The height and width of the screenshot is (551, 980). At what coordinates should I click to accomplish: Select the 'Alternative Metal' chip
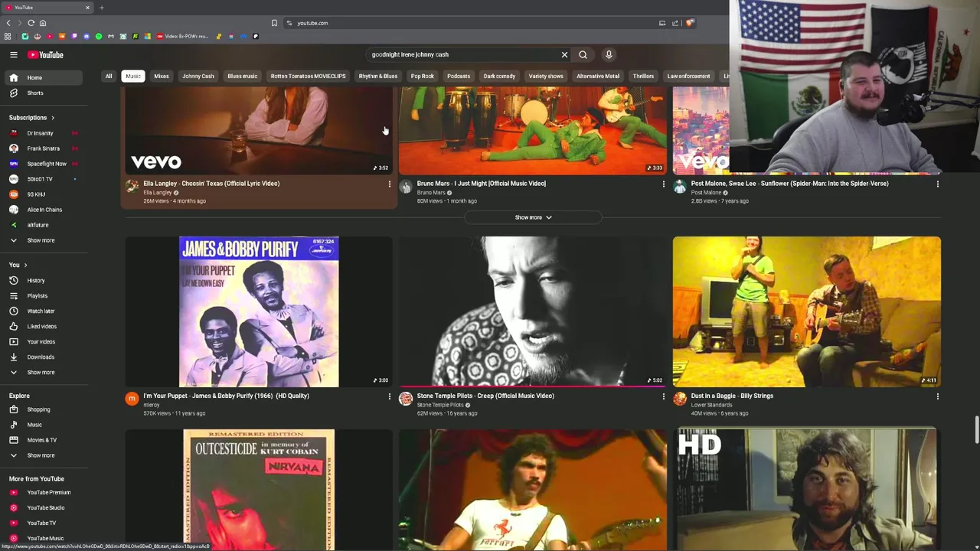[x=598, y=76]
